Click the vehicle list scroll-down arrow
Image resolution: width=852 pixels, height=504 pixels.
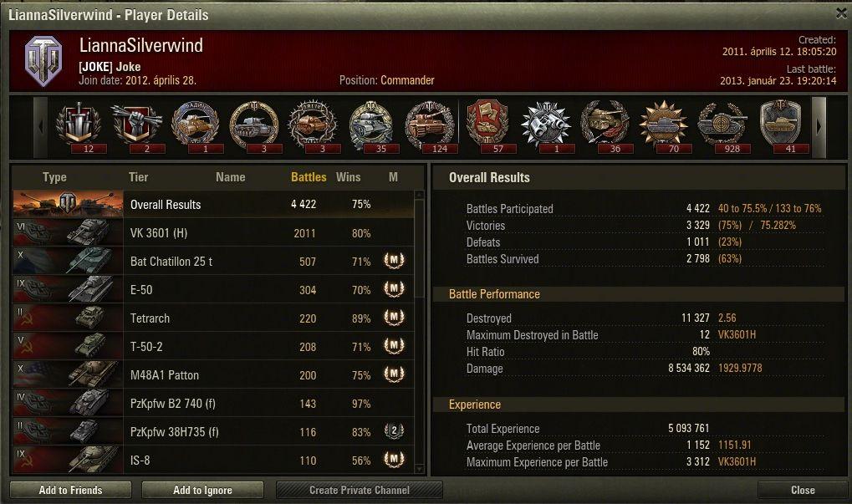[x=419, y=469]
